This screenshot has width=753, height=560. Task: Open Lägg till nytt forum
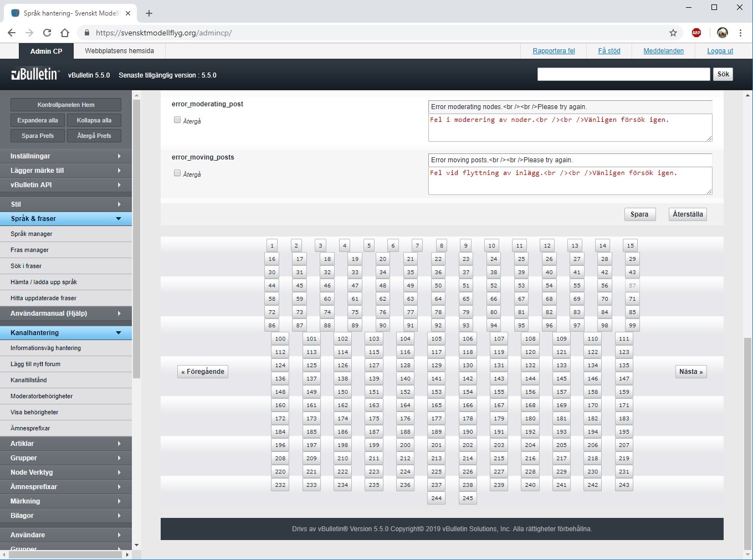(66, 364)
